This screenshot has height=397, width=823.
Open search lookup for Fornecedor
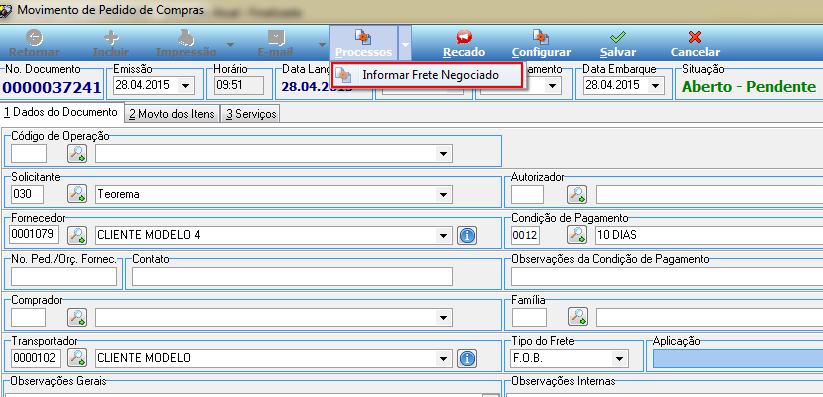tap(77, 235)
